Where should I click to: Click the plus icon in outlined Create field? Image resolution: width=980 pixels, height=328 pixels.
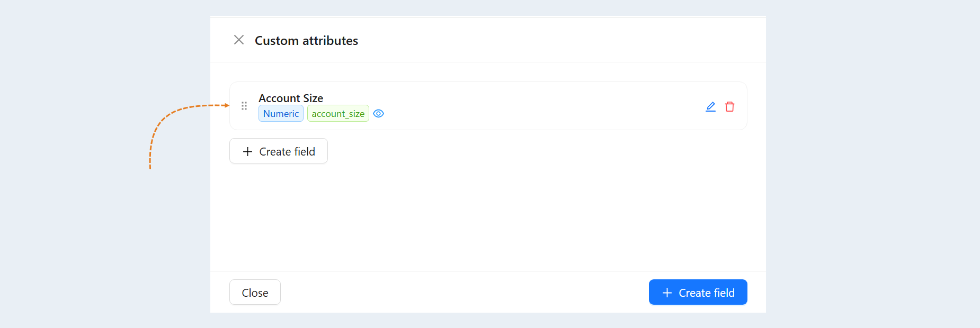click(247, 152)
